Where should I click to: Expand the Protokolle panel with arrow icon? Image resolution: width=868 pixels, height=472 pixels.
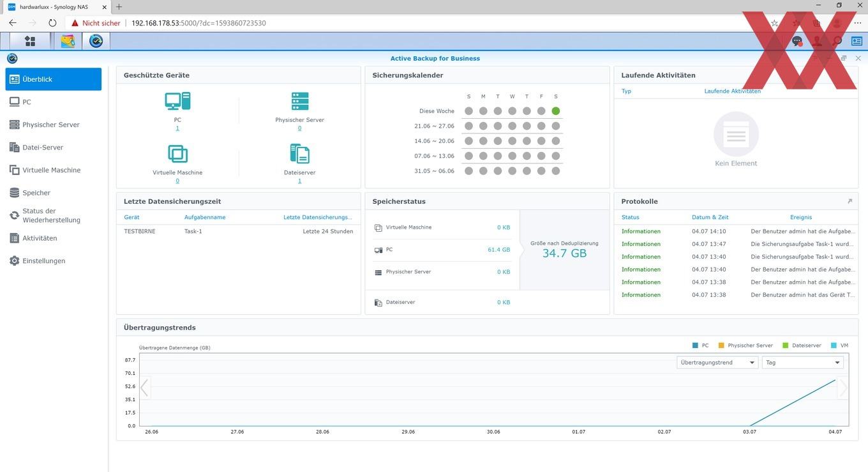coord(849,201)
